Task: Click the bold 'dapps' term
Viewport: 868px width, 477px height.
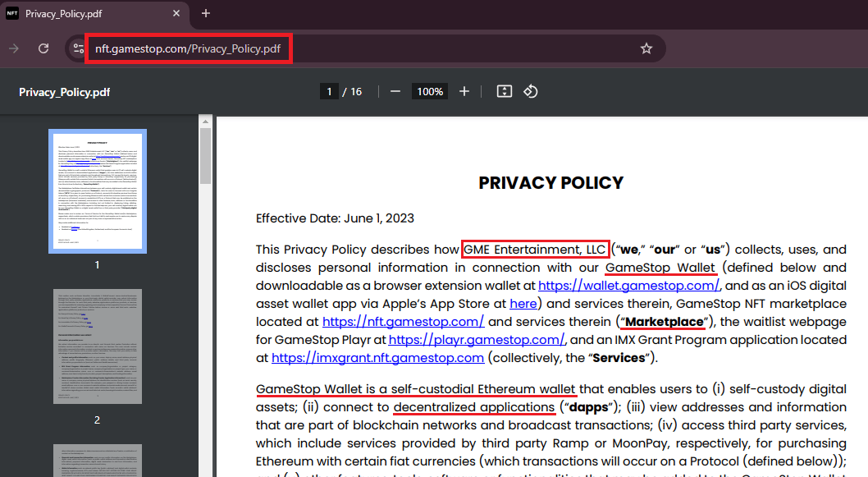Action: point(588,407)
